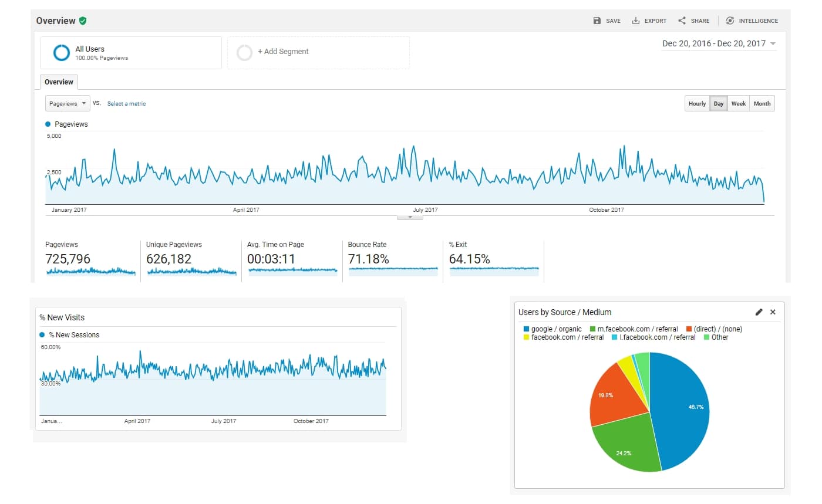Click the All Users segment circle icon
The height and width of the screenshot is (504, 822).
click(x=62, y=53)
